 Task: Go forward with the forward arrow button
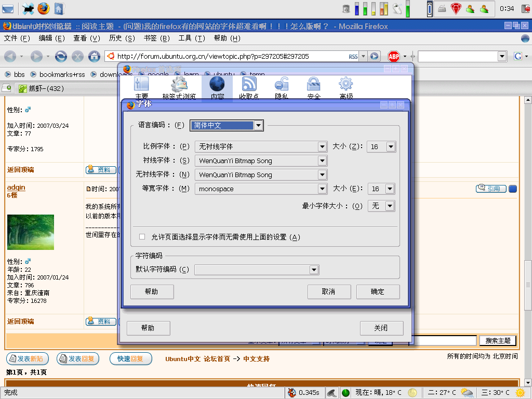(36, 56)
